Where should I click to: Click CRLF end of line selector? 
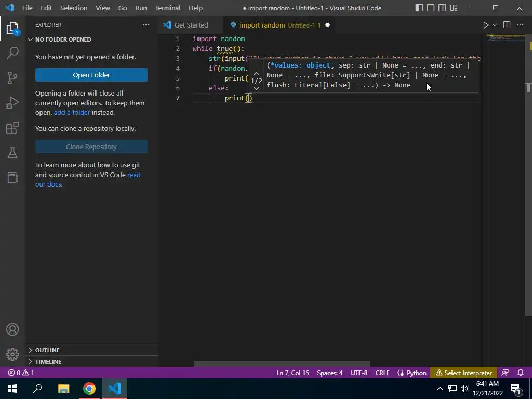382,373
